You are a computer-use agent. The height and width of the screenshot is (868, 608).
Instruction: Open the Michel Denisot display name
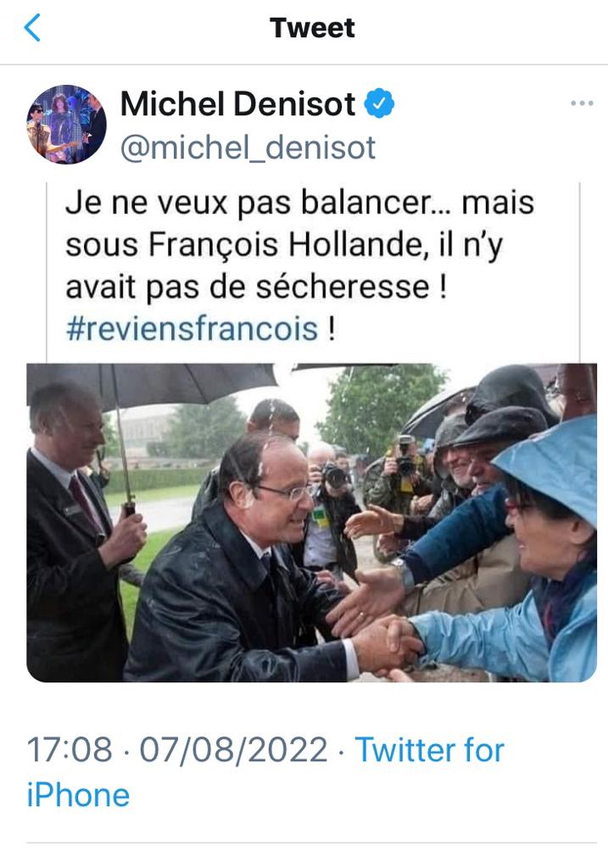238,103
